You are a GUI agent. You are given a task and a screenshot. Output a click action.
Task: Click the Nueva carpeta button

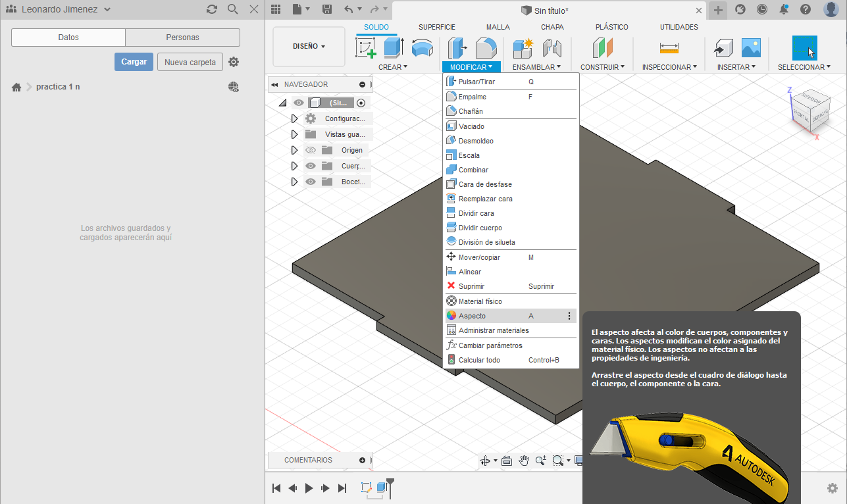(x=190, y=62)
